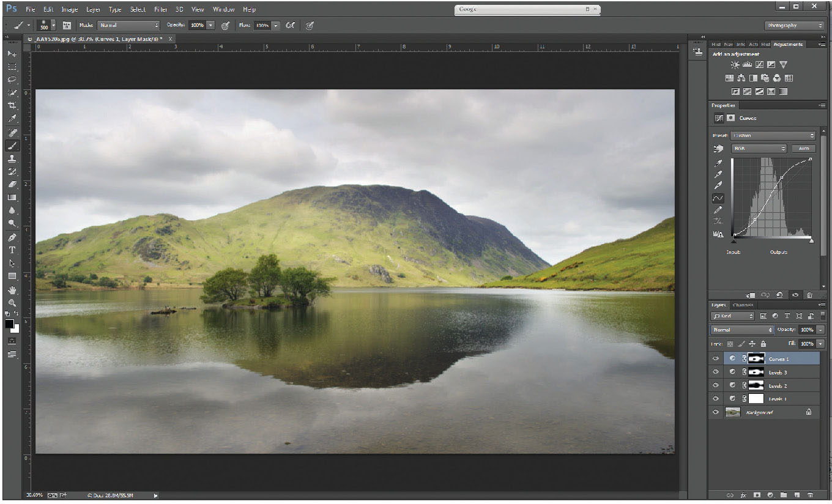Open the Filter menu

pos(161,10)
